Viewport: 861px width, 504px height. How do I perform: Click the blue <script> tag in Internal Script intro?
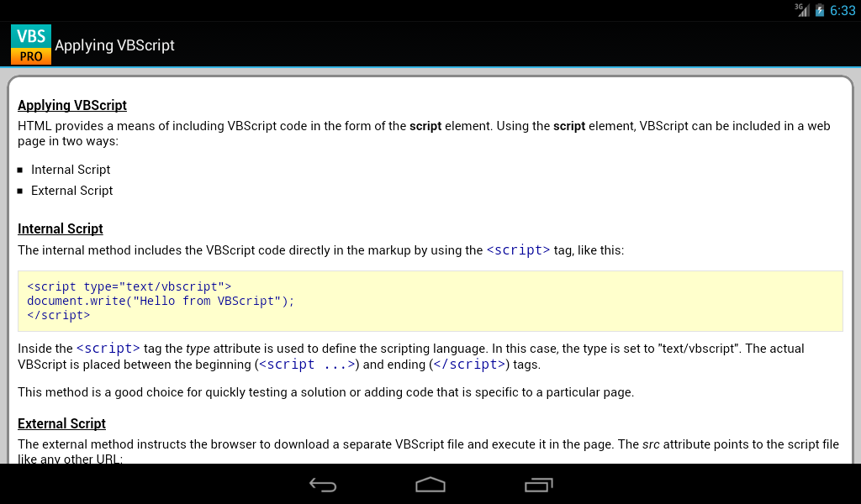pyautogui.click(x=518, y=250)
